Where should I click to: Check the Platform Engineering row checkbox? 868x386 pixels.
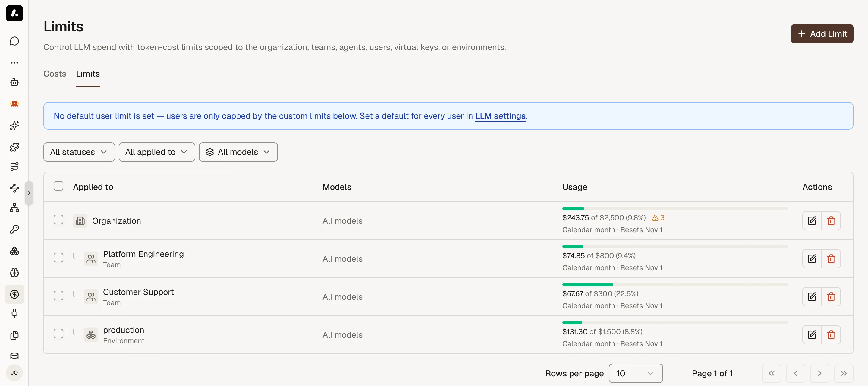tap(58, 258)
